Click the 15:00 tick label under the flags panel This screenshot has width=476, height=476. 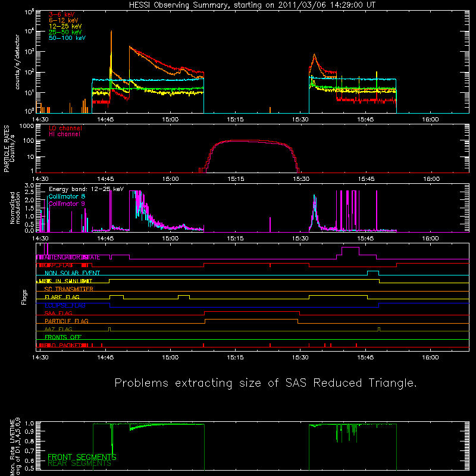coord(170,358)
